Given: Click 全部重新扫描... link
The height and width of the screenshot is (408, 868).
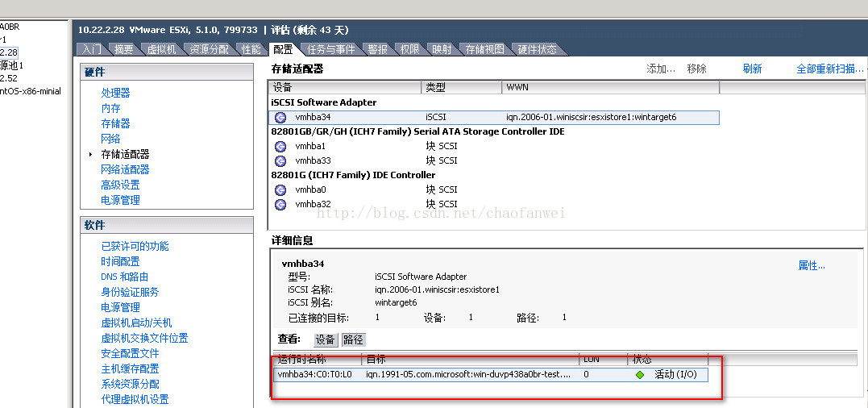Looking at the screenshot, I should click(x=830, y=69).
